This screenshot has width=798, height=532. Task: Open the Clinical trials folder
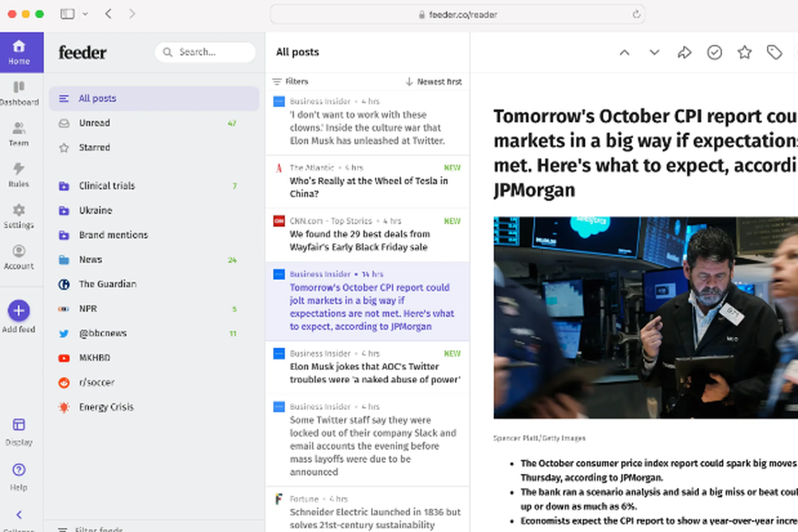pyautogui.click(x=154, y=186)
